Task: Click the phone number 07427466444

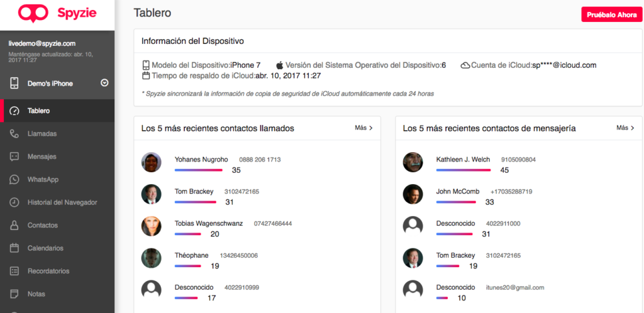Action: [x=273, y=224]
